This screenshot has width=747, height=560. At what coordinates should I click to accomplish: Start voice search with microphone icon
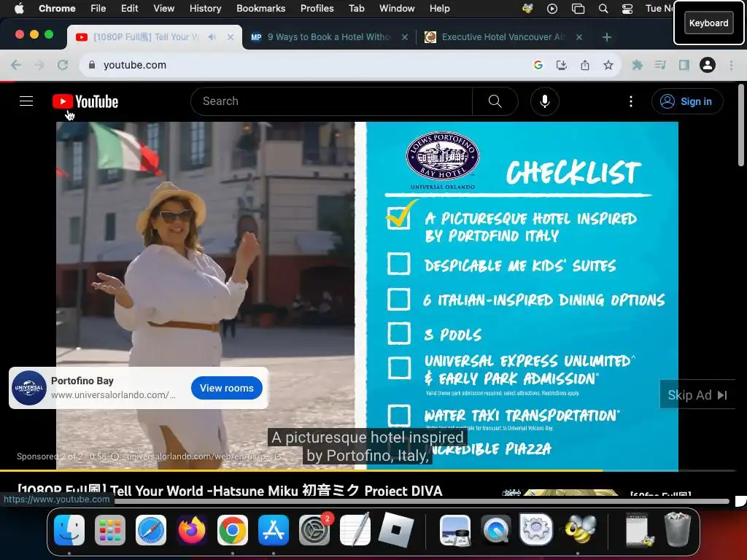tap(544, 101)
